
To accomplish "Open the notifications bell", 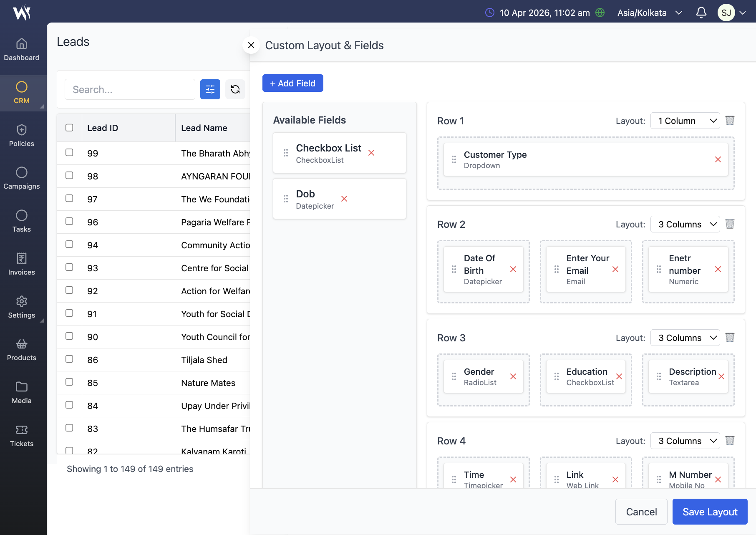I will 701,13.
